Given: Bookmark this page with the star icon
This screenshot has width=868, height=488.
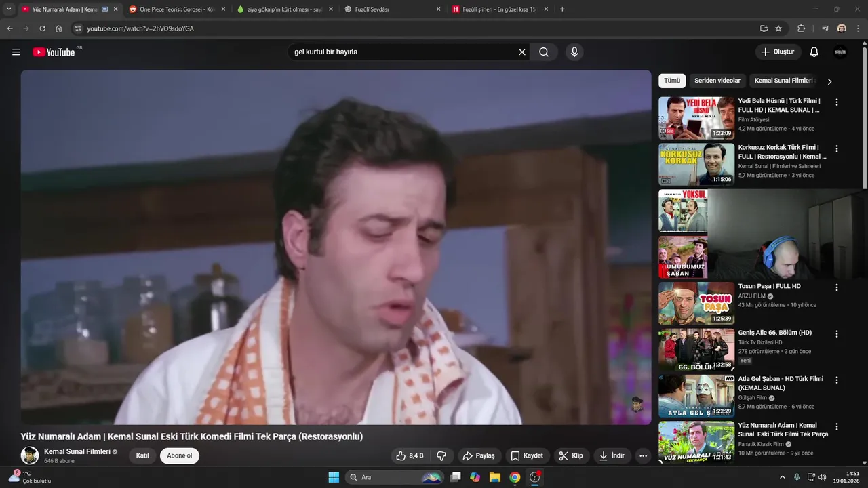Looking at the screenshot, I should coord(778,28).
